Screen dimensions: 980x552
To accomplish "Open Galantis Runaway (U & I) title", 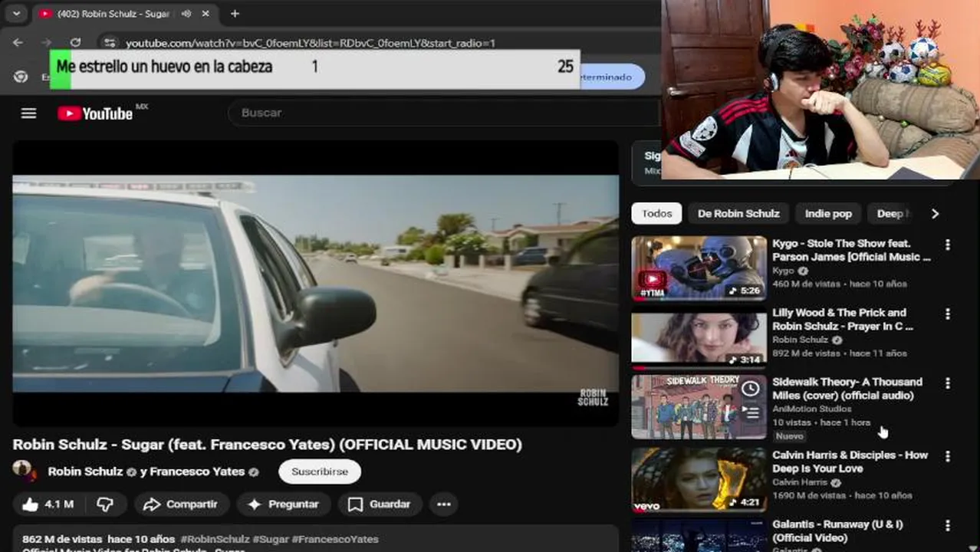I will pos(837,531).
